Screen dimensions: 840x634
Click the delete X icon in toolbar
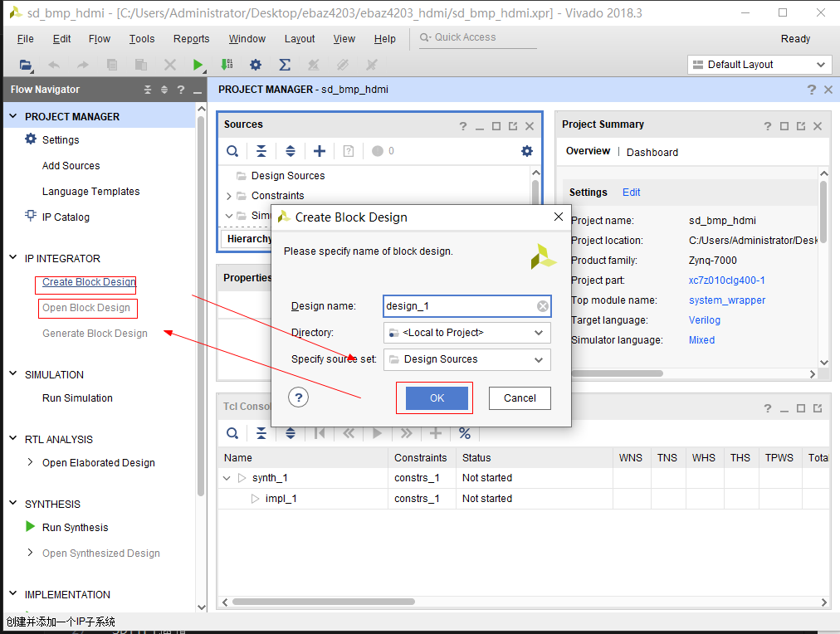coord(170,65)
